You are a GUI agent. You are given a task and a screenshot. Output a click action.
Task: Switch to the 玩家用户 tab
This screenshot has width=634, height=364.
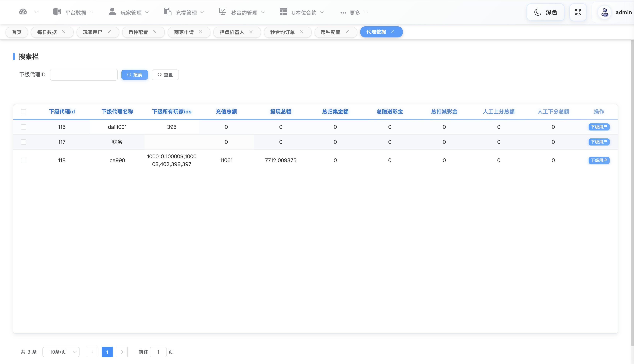click(93, 32)
